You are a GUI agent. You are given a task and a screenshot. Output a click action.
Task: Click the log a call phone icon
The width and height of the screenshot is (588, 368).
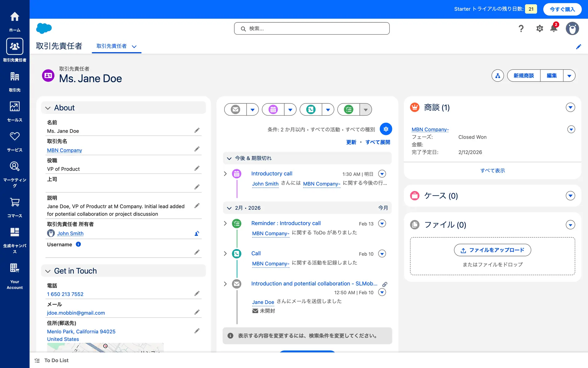tap(311, 109)
